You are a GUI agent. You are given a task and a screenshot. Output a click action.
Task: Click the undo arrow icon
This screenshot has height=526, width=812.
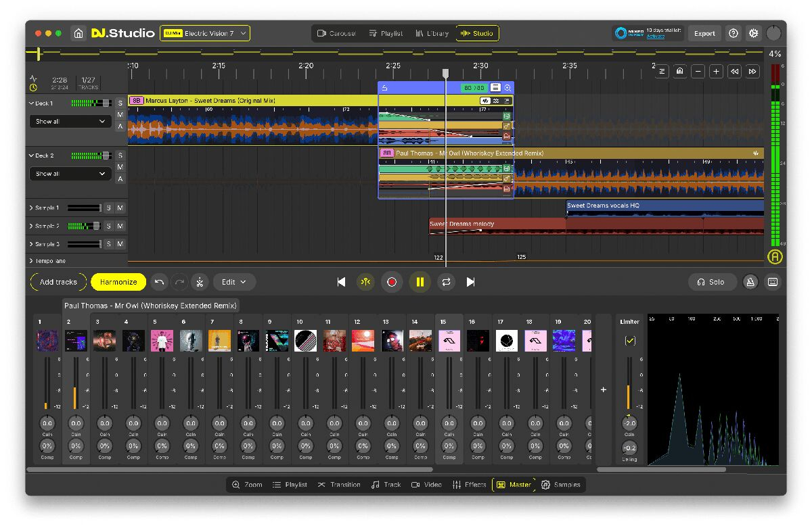[x=159, y=282]
